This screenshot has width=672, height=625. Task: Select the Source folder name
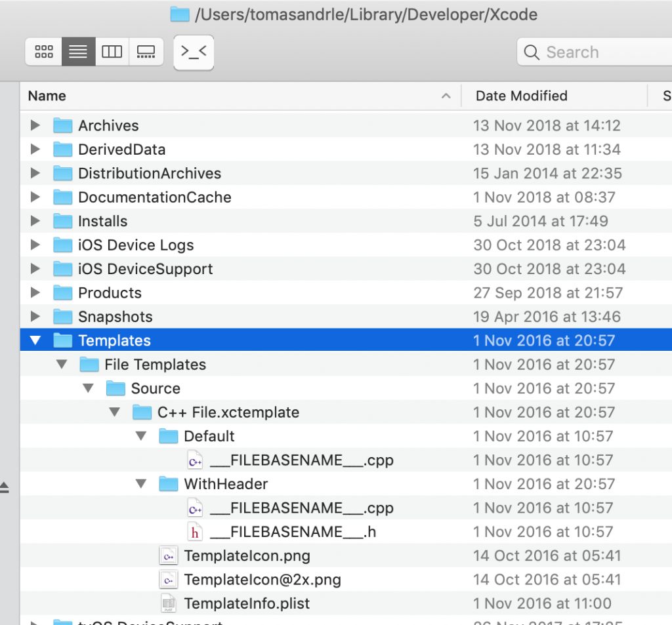pos(156,388)
